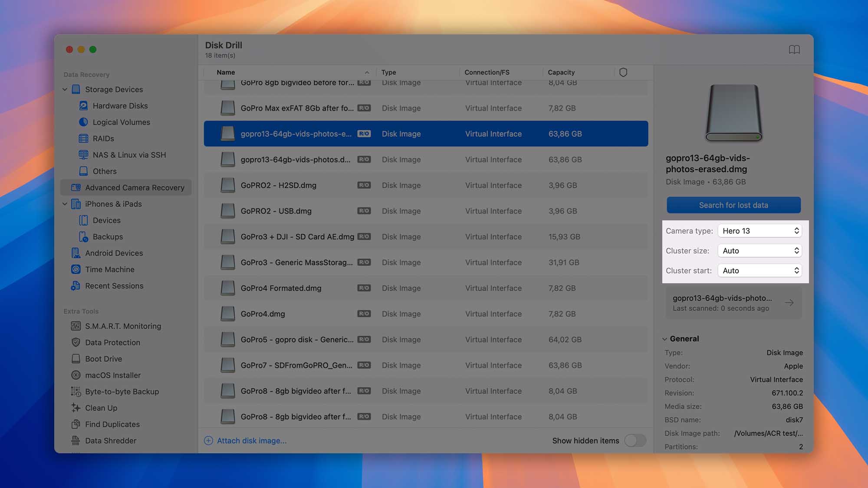Click the S.M.A.R.T. Monitoring sidebar icon
Viewport: 868px width, 488px height.
76,326
